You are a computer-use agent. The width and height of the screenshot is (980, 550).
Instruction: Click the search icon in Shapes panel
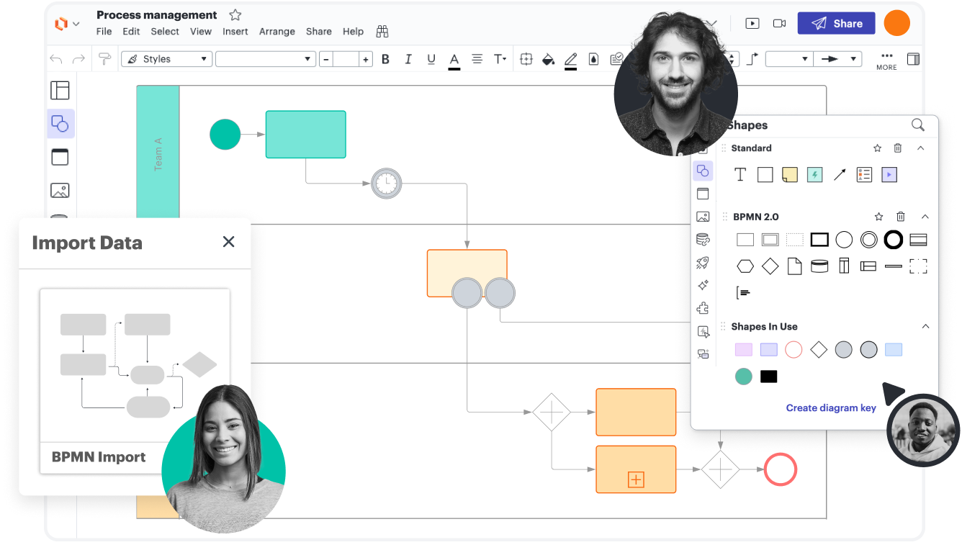click(x=917, y=125)
